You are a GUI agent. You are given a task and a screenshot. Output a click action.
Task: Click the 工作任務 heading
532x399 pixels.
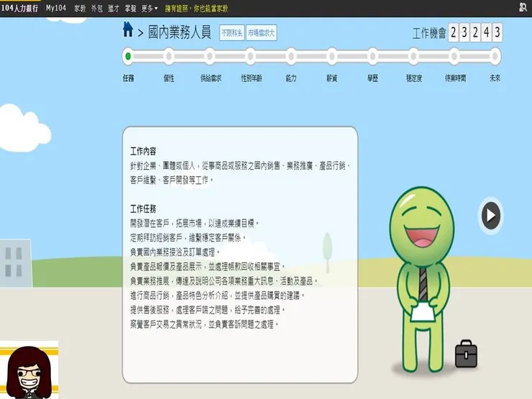[x=143, y=209]
